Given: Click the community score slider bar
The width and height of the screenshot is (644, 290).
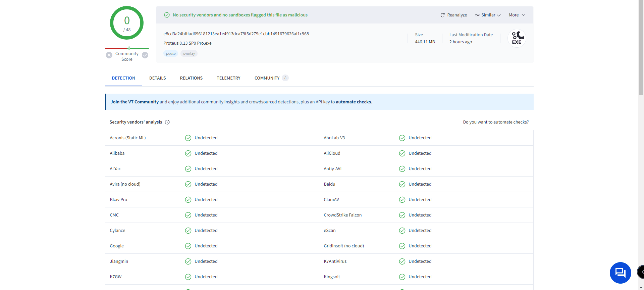Looking at the screenshot, I should 127,48.
